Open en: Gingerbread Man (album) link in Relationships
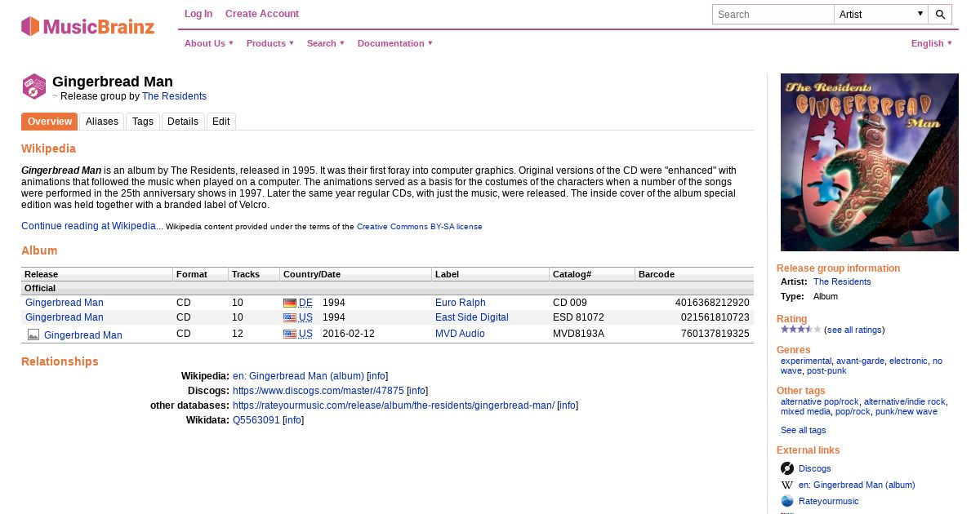This screenshot has height=514, width=980. coord(298,376)
